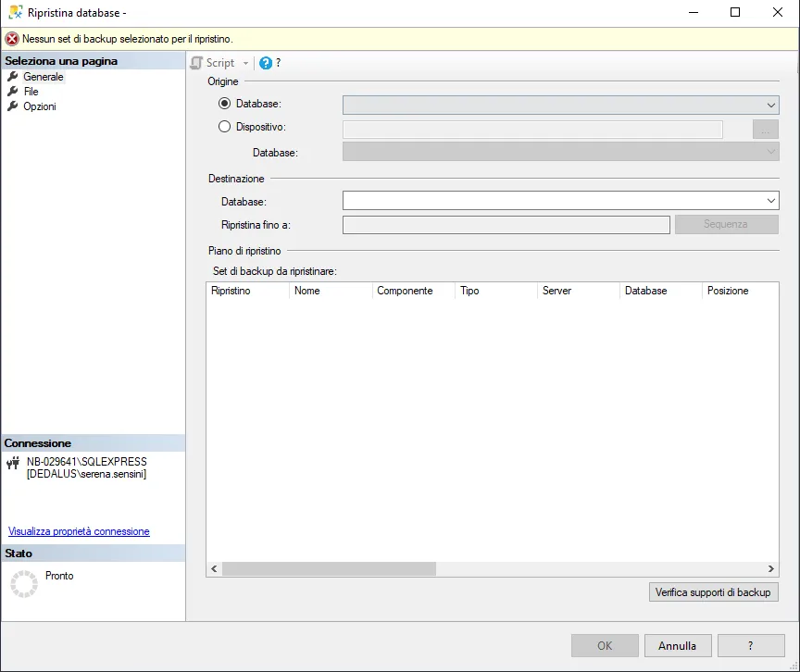Open Visualizza proprietà connessione link

pos(79,531)
